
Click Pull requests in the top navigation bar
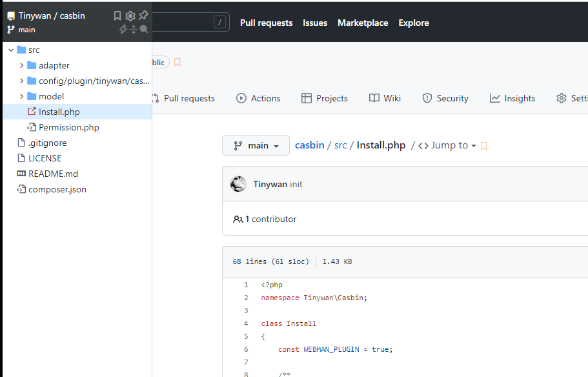(267, 23)
